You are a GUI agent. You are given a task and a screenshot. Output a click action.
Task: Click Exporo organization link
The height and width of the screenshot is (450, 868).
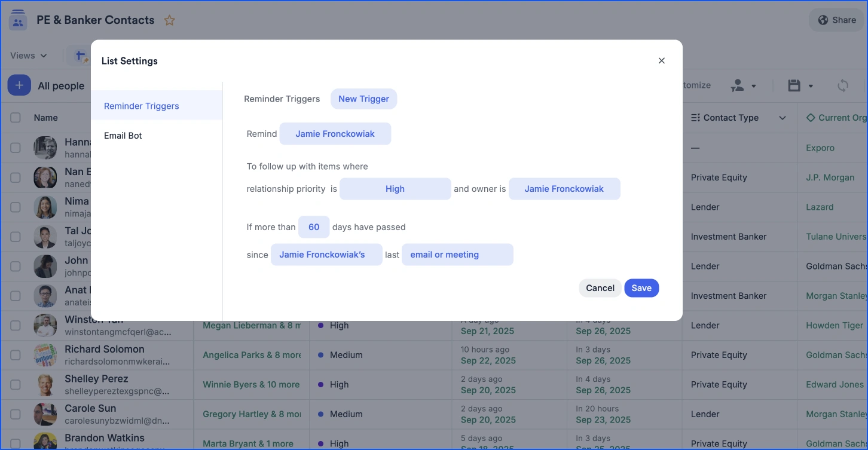point(820,148)
